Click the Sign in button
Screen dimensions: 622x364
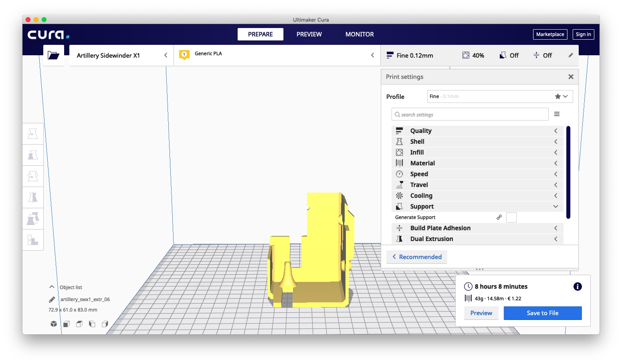[583, 34]
